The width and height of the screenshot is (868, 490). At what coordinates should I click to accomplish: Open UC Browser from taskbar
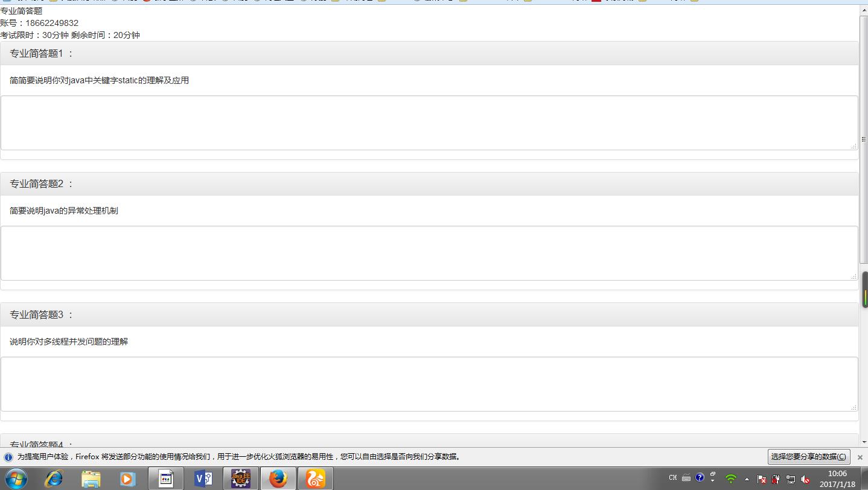(316, 479)
